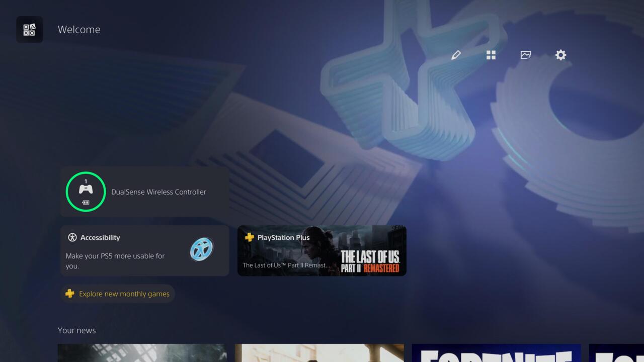The height and width of the screenshot is (362, 644).
Task: Click the change background picture icon
Action: pos(526,55)
